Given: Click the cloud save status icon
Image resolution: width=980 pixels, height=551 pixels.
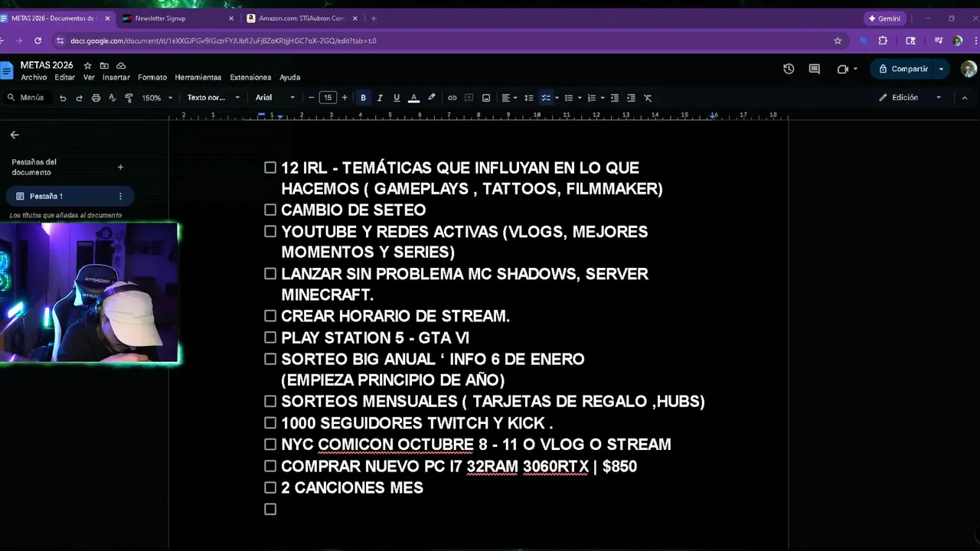Looking at the screenshot, I should (x=121, y=66).
